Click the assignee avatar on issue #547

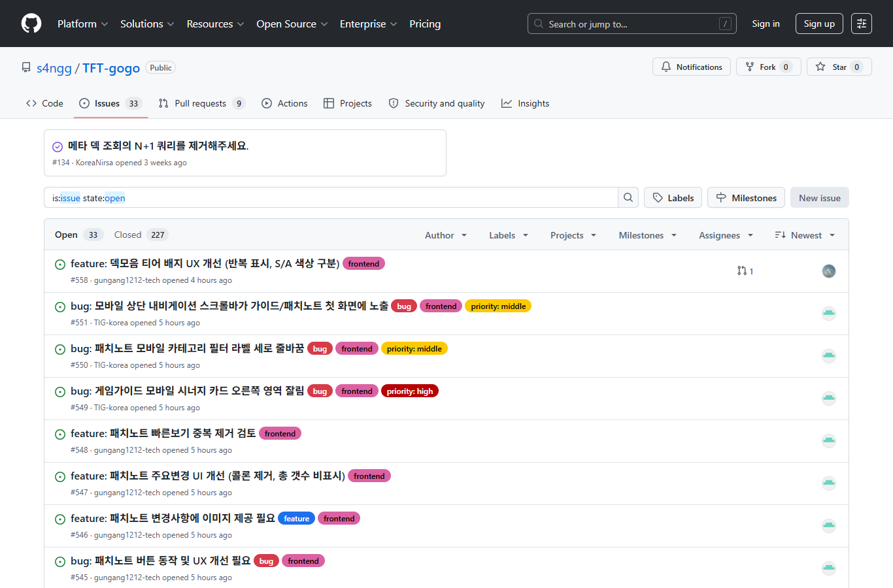coord(829,483)
